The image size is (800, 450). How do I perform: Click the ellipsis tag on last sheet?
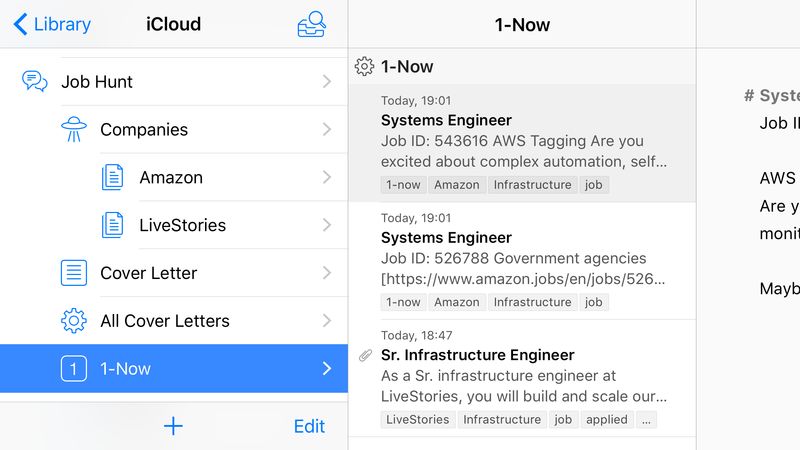coord(647,420)
